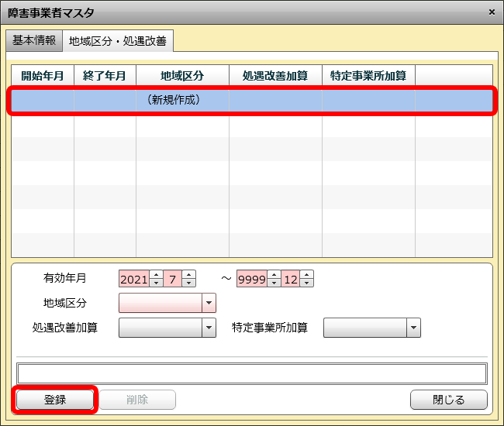
Task: Close the 障害事業者マスタ window
Action: tap(492, 12)
